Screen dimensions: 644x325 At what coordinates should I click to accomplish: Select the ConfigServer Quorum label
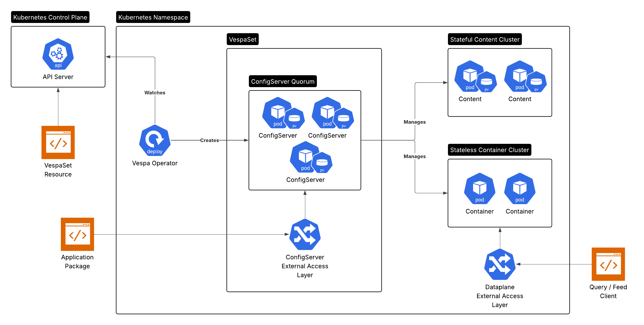pos(283,81)
